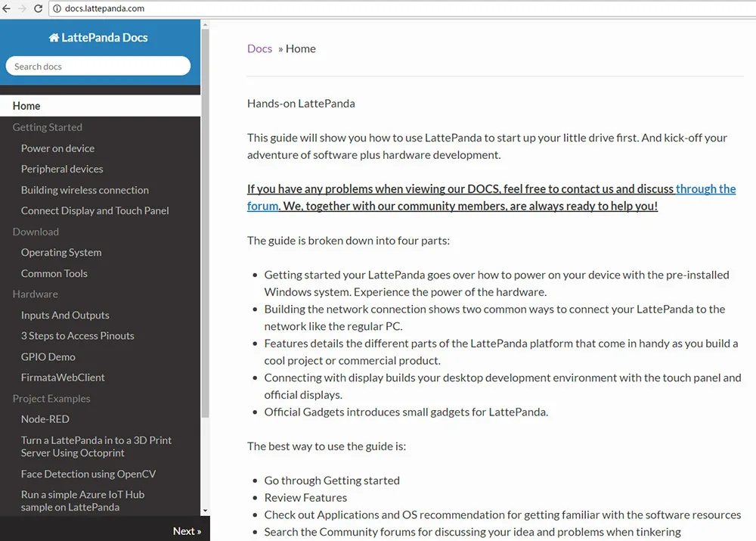This screenshot has height=541, width=756.
Task: Open Azure IoT Hub sample page
Action: [83, 501]
